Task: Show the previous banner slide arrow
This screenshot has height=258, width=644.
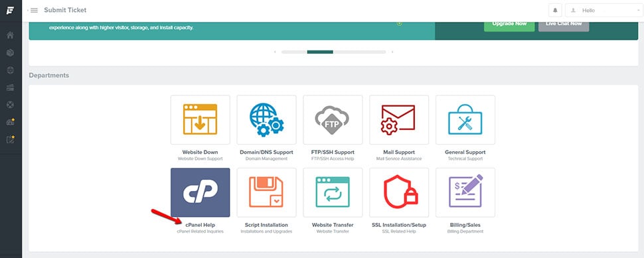Action: [x=275, y=52]
